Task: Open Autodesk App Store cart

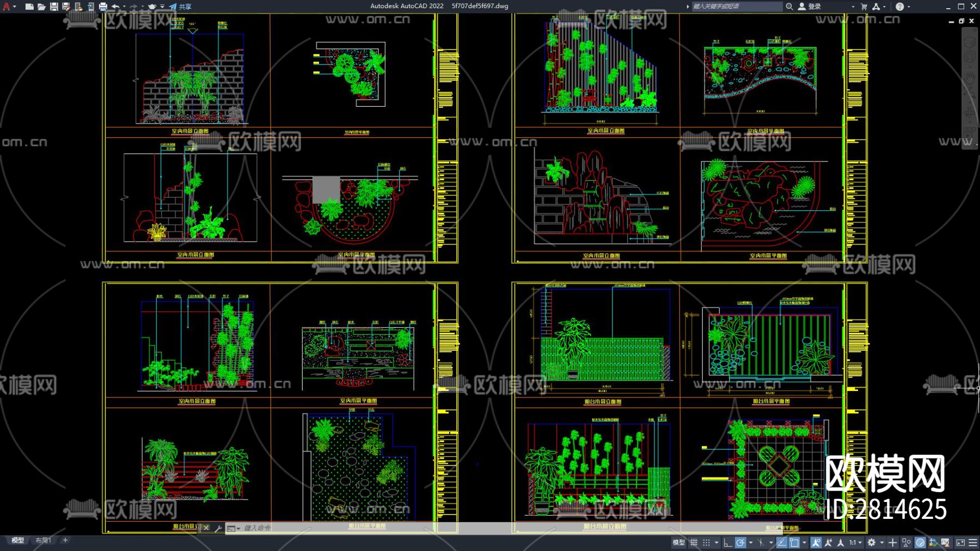Action: (x=864, y=7)
